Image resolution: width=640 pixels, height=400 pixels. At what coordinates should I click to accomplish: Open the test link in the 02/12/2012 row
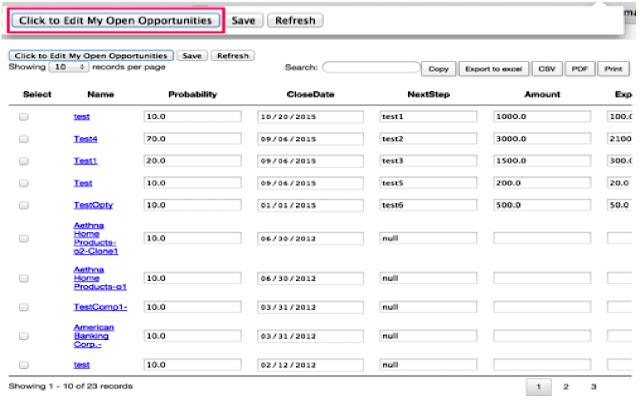[x=82, y=365]
